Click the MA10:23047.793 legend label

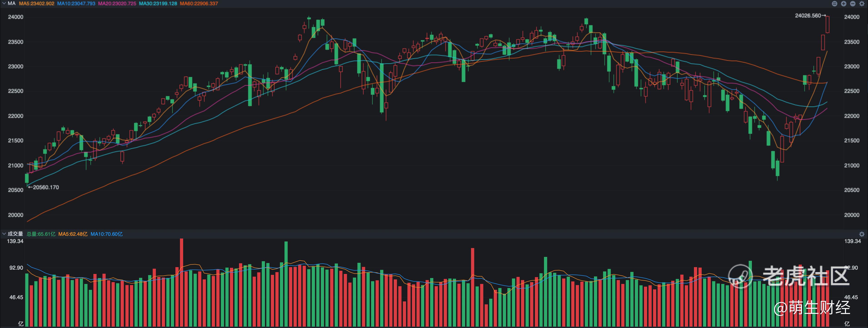pyautogui.click(x=76, y=4)
